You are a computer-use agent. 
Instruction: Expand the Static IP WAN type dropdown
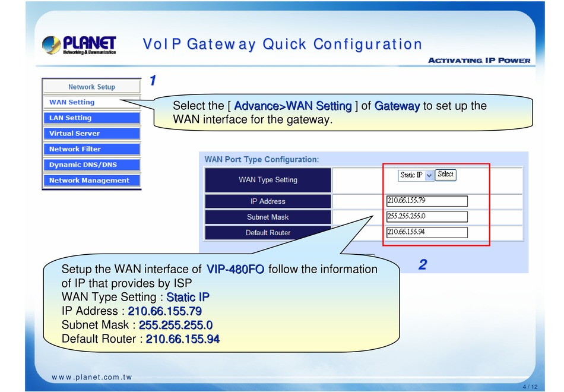(416, 175)
